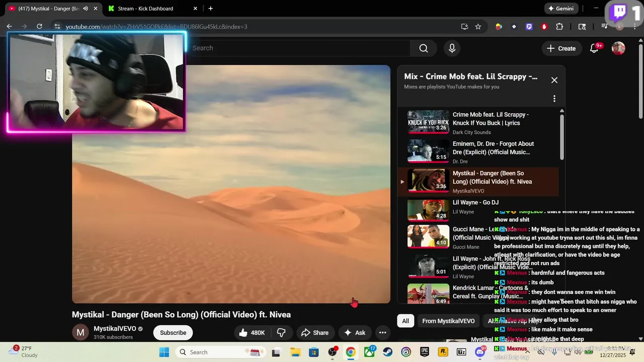
Task: Open the tab search side panel icon
Action: tap(582, 27)
